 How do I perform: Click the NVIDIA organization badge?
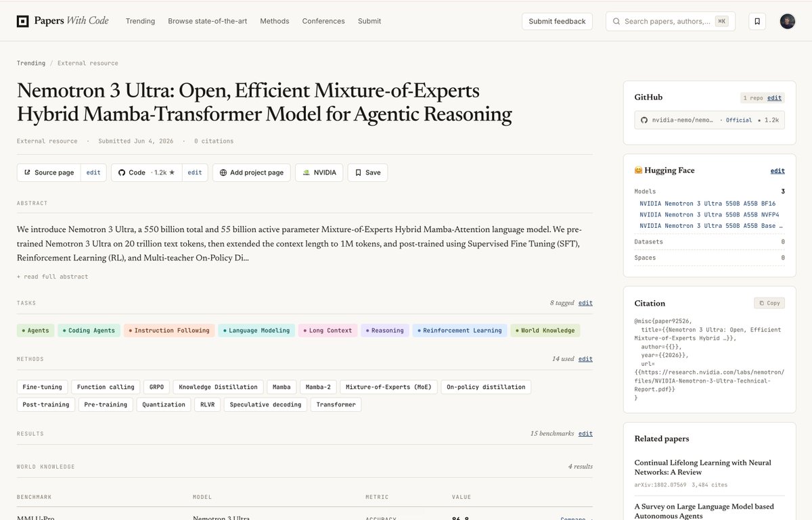(319, 172)
